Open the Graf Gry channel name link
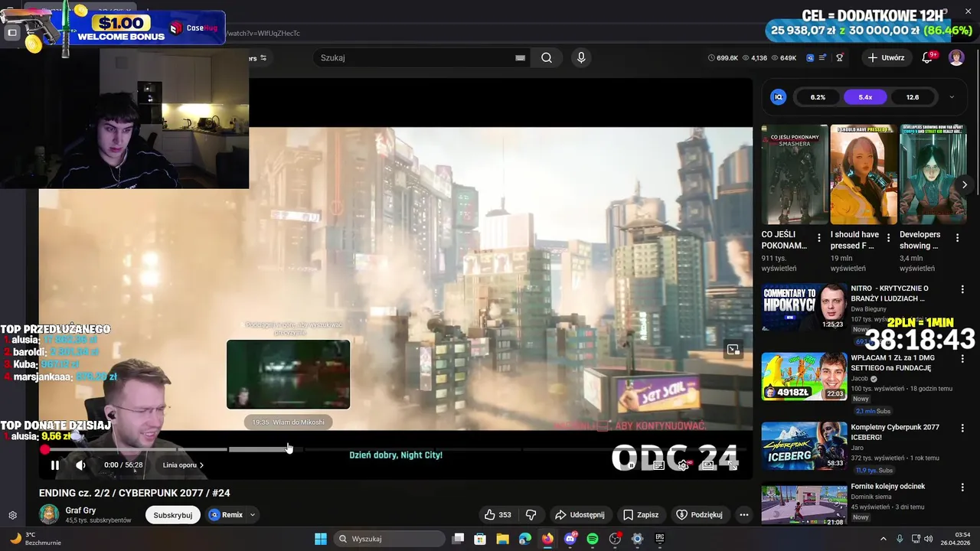 click(80, 510)
